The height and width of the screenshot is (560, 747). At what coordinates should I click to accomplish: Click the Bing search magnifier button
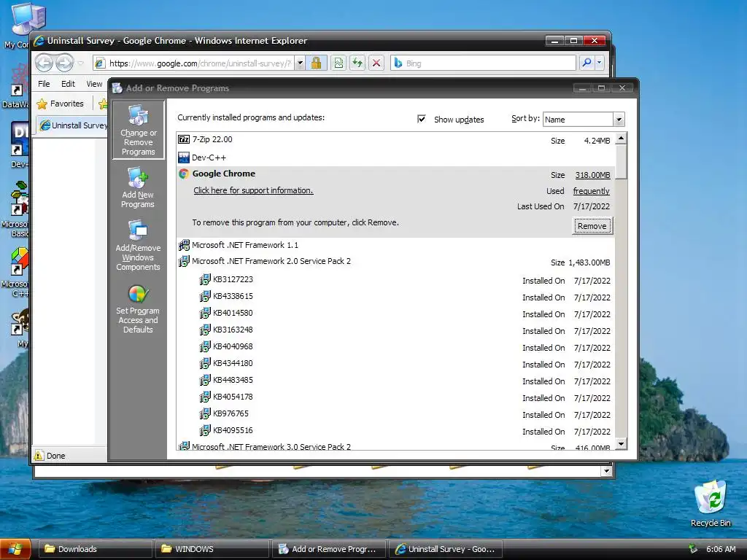click(587, 63)
